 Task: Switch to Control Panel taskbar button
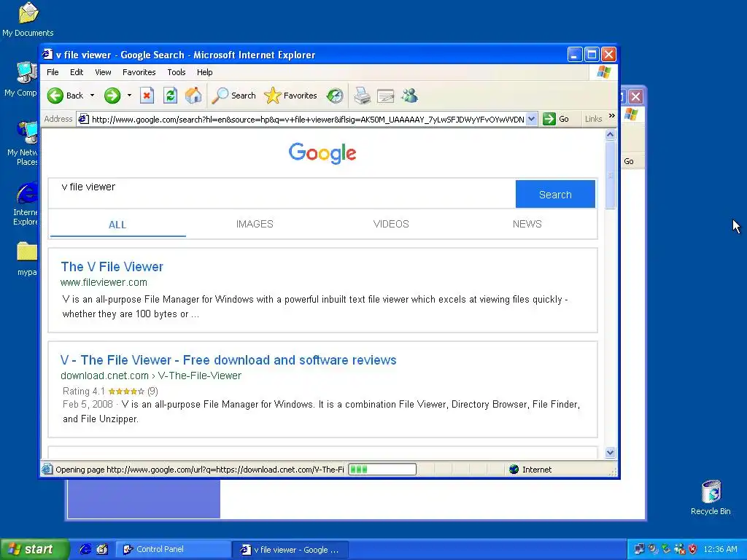tap(173, 550)
